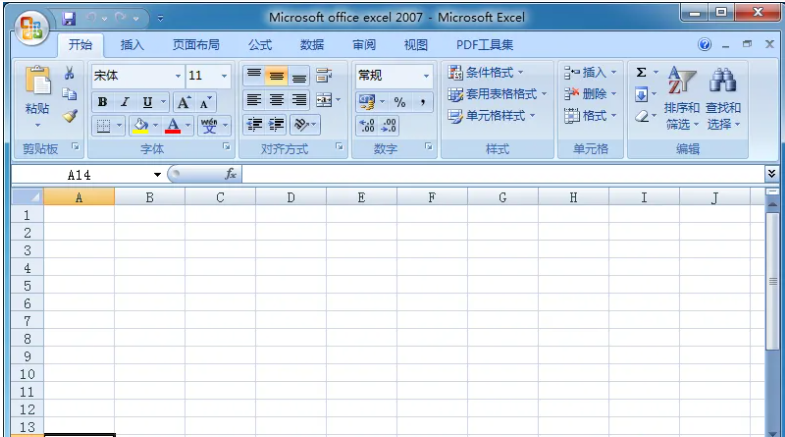The image size is (785, 437).
Task: Click the Wrap Text icon
Action: [x=323, y=75]
